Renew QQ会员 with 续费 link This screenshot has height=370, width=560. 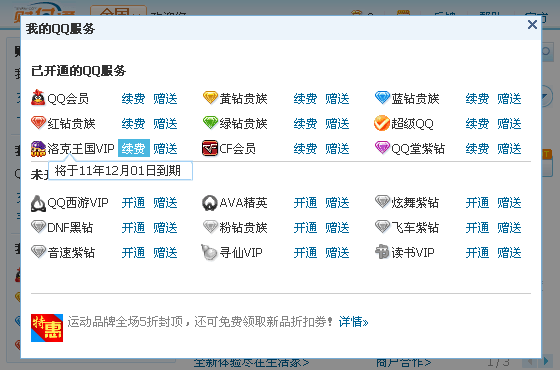133,99
